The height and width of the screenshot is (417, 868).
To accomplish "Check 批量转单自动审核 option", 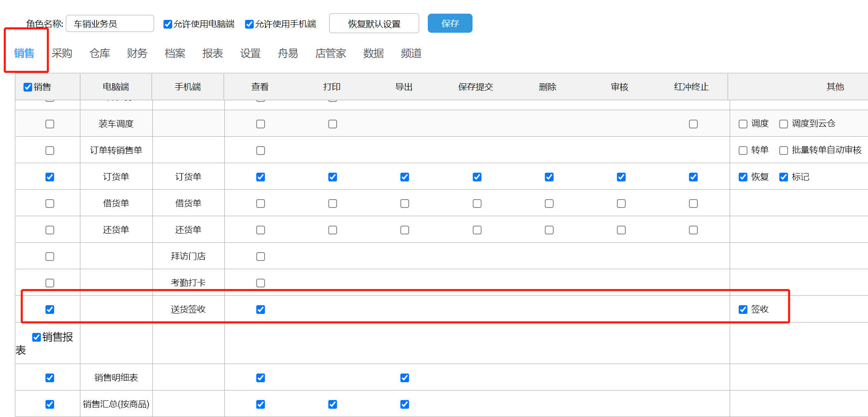I will click(784, 151).
